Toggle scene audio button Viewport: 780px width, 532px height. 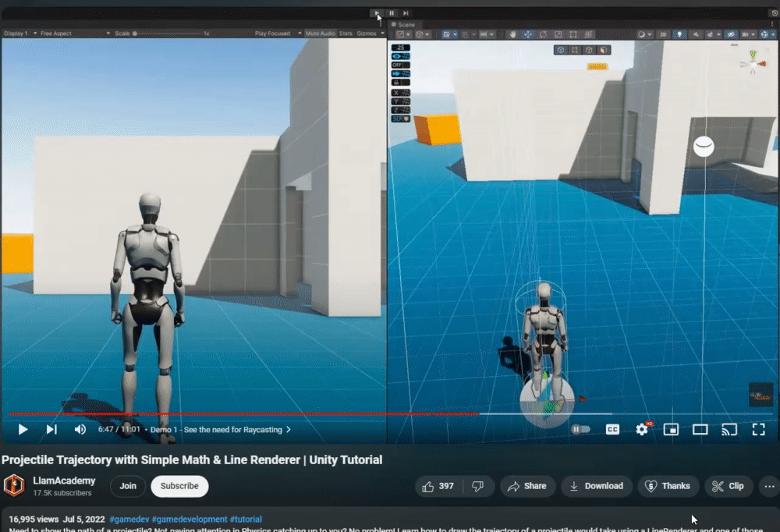696,34
